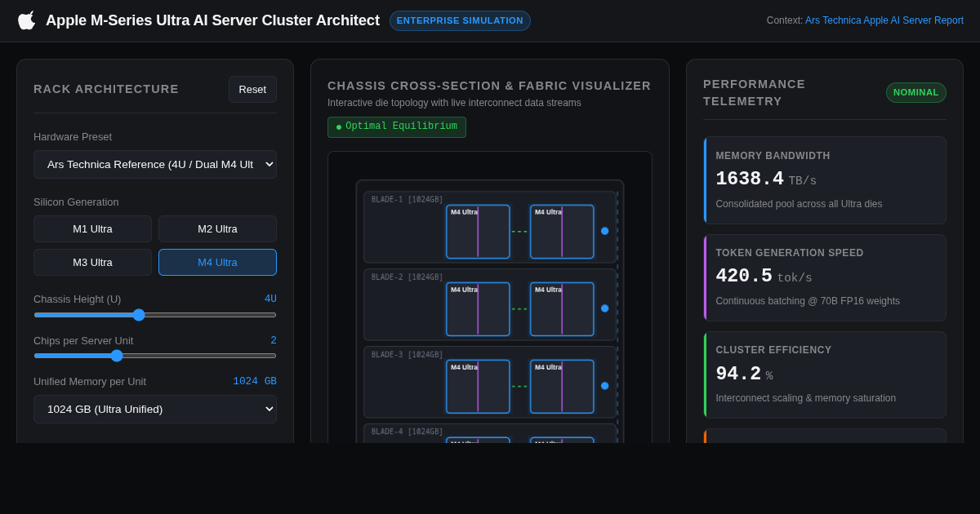Click the Enterprise Simulation badge
The width and height of the screenshot is (980, 514).
460,20
